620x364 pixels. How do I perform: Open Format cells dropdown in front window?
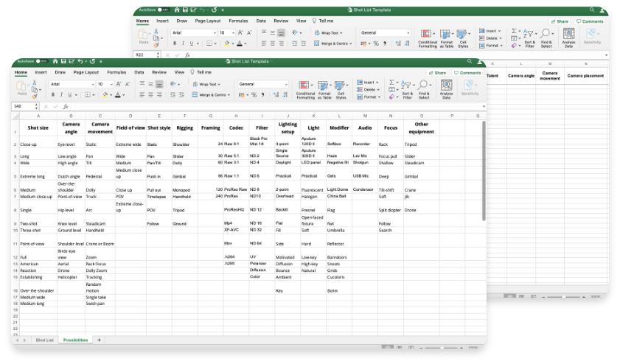pos(369,97)
